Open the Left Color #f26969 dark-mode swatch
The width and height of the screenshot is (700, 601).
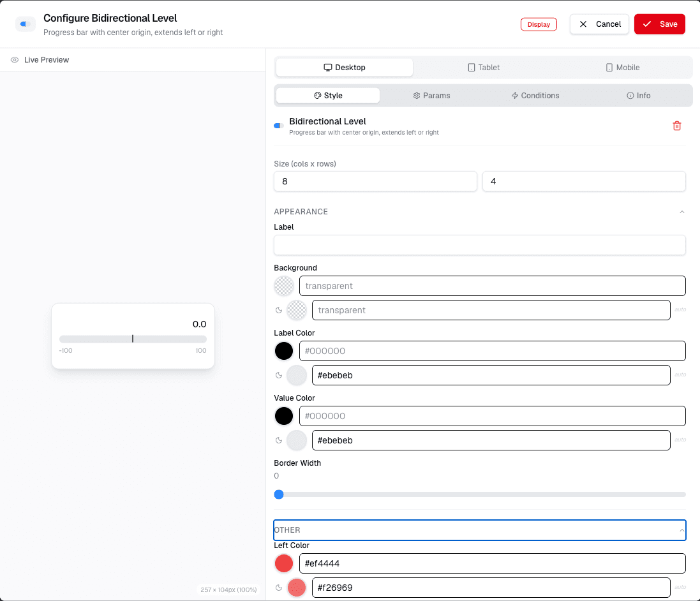tap(297, 588)
